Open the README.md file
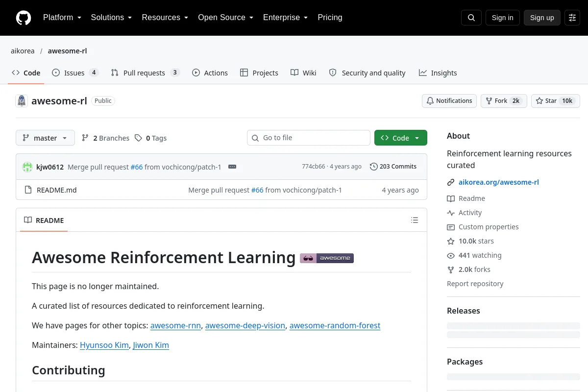 [x=57, y=190]
